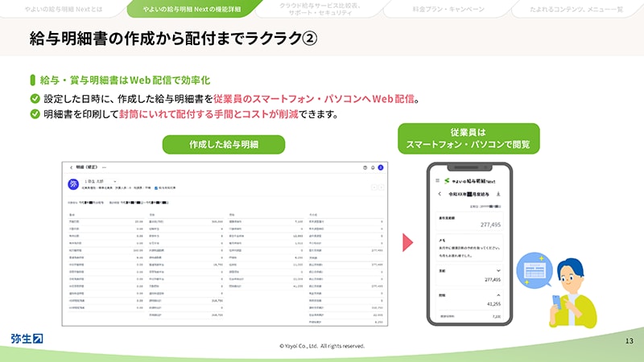The height and width of the screenshot is (362, 644).
Task: Click red text 封筒にいれて配付する手間とコストが削減
Action: pyautogui.click(x=208, y=113)
